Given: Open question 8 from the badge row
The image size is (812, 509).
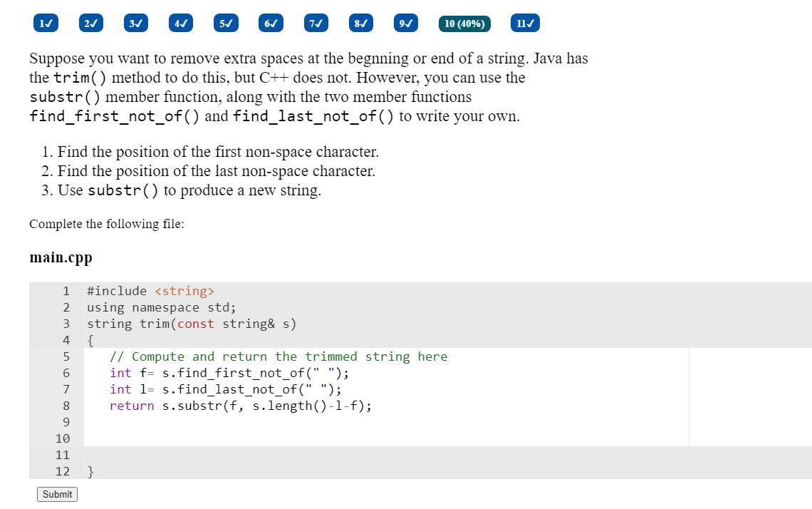Looking at the screenshot, I should click(x=360, y=23).
